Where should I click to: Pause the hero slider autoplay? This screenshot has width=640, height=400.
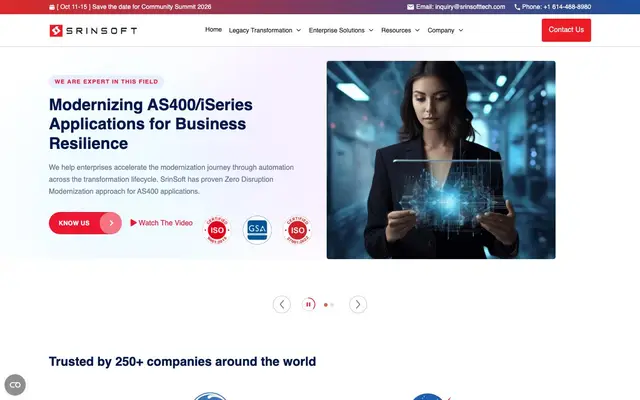[309, 304]
